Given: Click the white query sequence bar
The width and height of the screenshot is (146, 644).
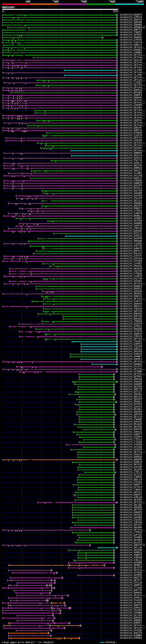Looking at the screenshot, I should (x=60, y=9).
